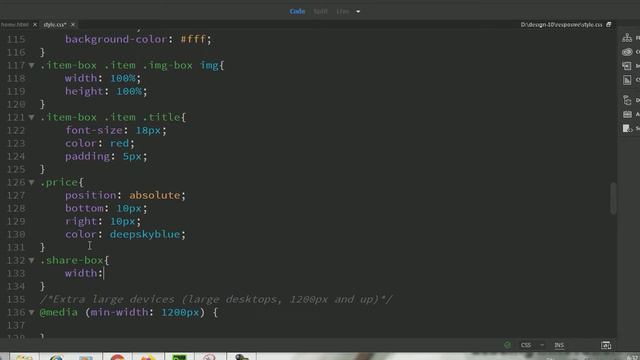
Task: Click the Extra large devices comment on line 135
Action: coord(216,299)
